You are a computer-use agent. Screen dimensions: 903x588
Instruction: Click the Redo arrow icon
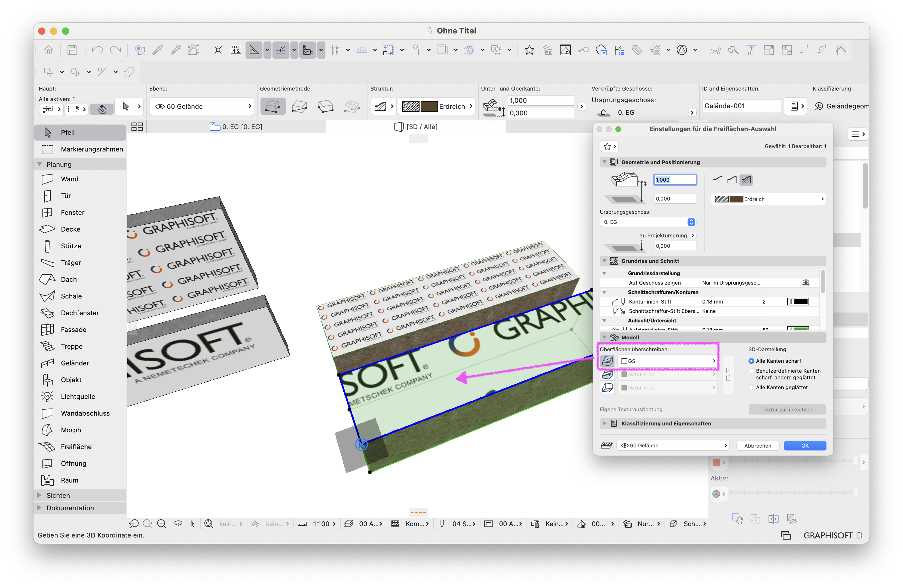[x=115, y=50]
